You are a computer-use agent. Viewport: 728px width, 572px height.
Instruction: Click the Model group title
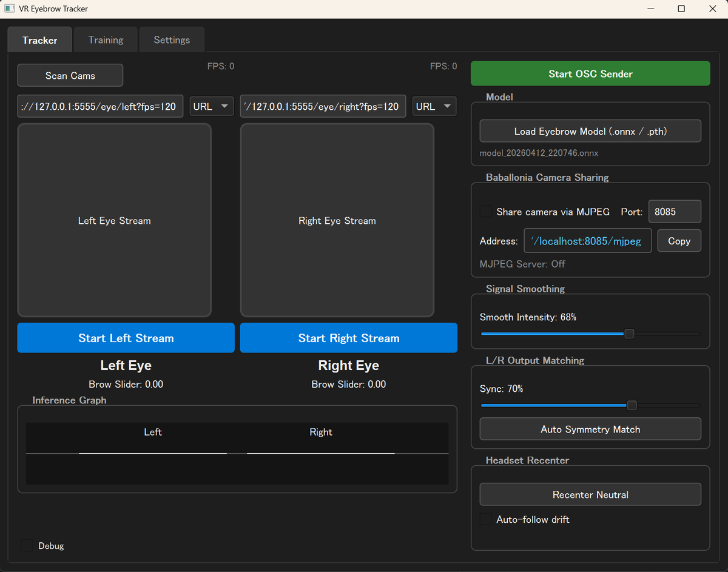coord(499,97)
